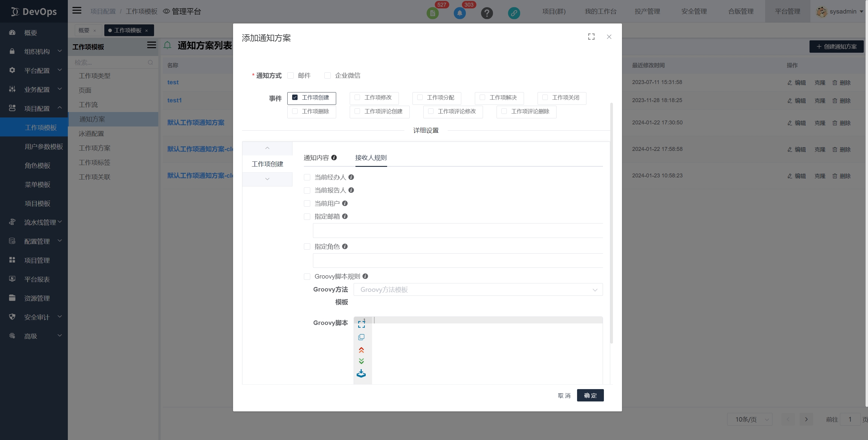Click the 取消 cancel button
The image size is (868, 440).
pos(564,395)
